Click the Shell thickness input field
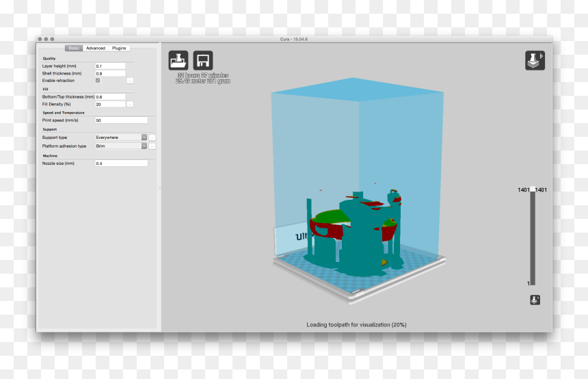Screen dimensions: 588x379 click(110, 74)
